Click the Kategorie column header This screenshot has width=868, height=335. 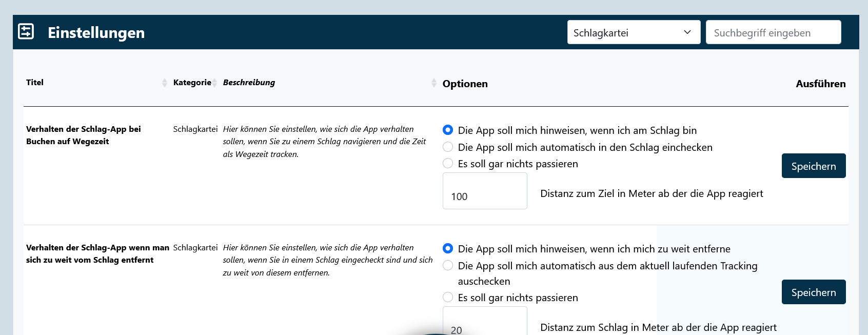pyautogui.click(x=192, y=83)
